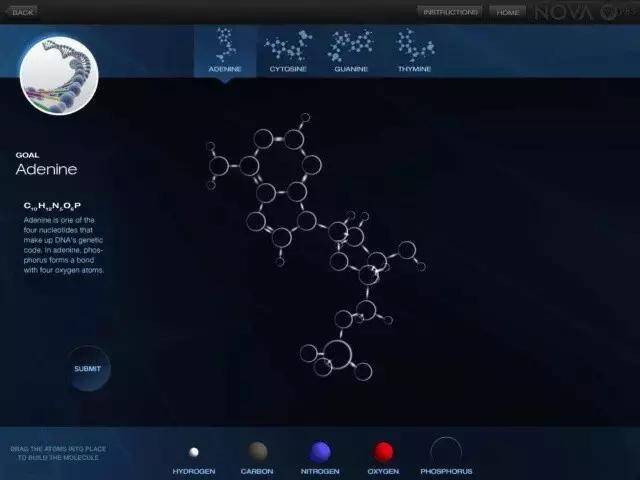Viewport: 640px width, 480px height.
Task: Pick the red Oxygen atom
Action: click(x=383, y=452)
